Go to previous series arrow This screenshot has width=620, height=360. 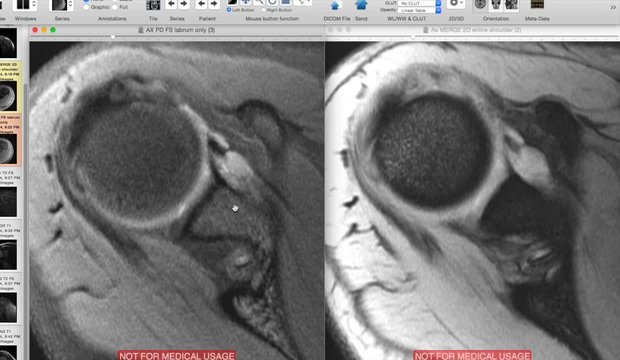pyautogui.click(x=171, y=4)
